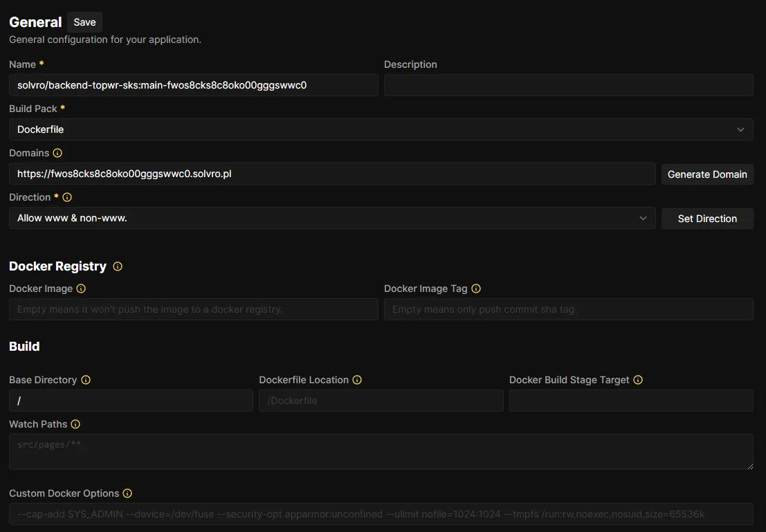
Task: Click the info icon beside Direction label
Action: [x=67, y=197]
